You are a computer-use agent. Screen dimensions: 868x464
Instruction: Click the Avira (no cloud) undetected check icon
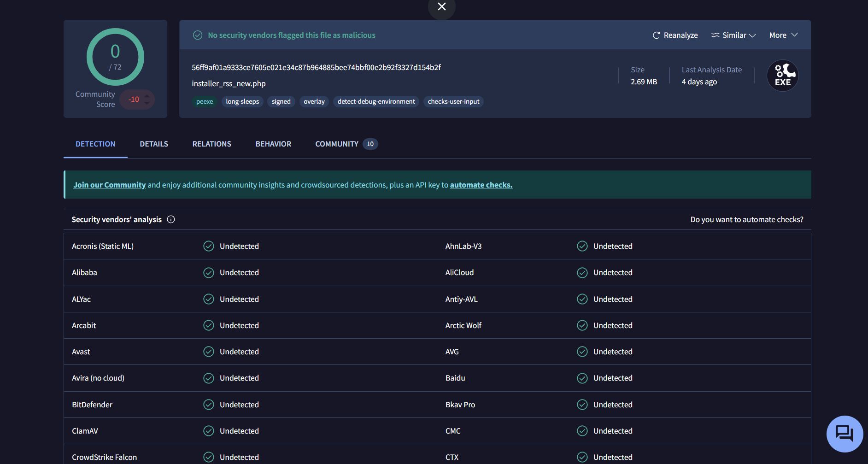209,378
